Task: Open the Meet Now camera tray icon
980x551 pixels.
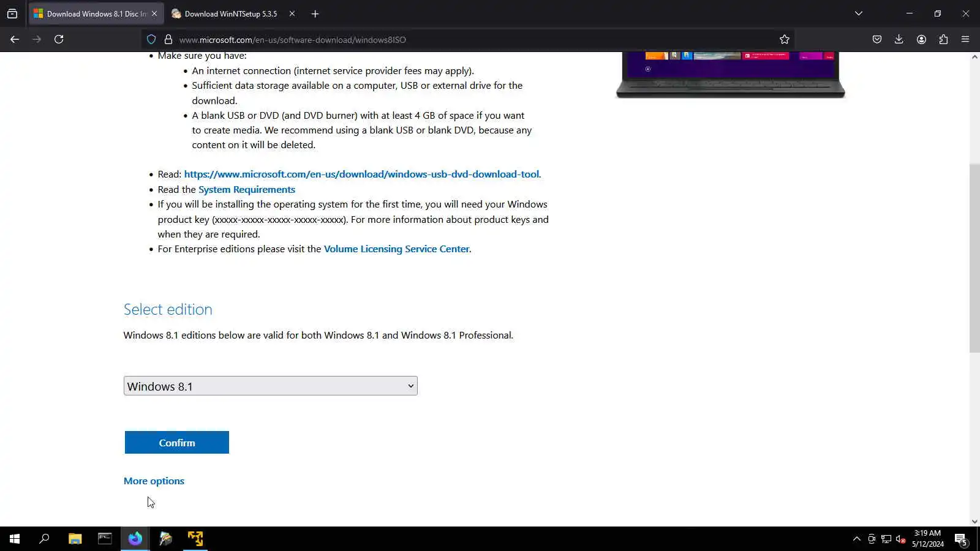Action: (871, 539)
